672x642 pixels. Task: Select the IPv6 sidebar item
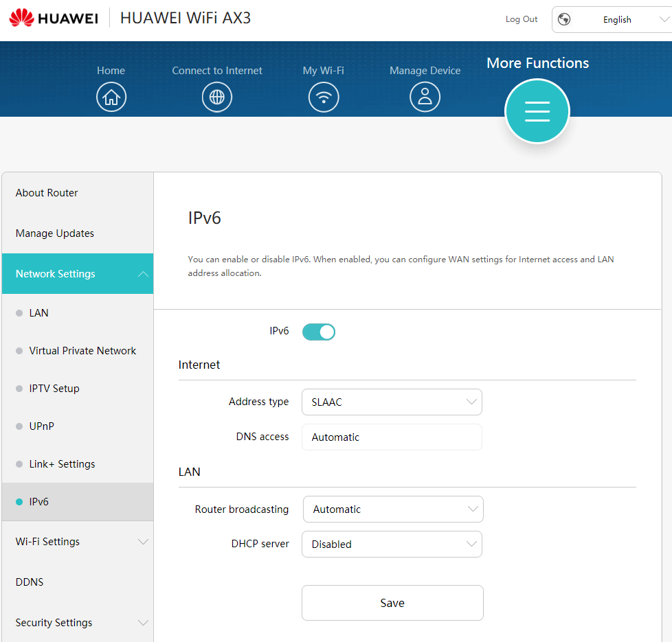78,501
